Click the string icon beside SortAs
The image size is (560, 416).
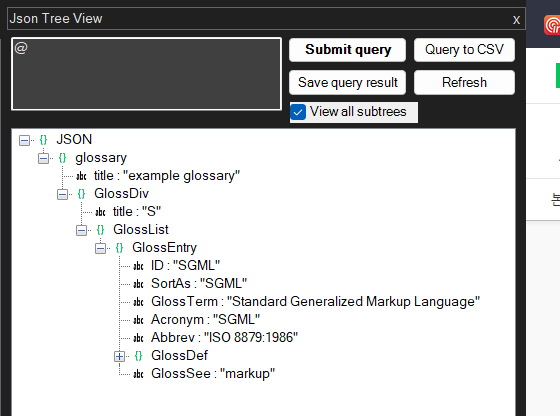coord(138,284)
